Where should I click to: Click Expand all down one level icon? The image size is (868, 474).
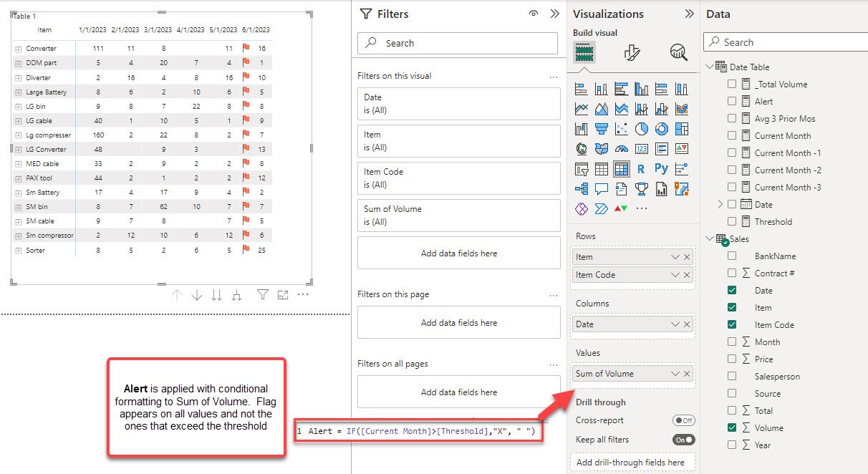coord(236,295)
